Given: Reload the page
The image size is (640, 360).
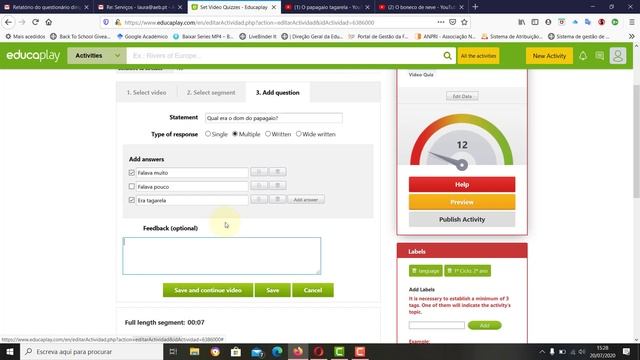Looking at the screenshot, I should pyautogui.click(x=36, y=22).
